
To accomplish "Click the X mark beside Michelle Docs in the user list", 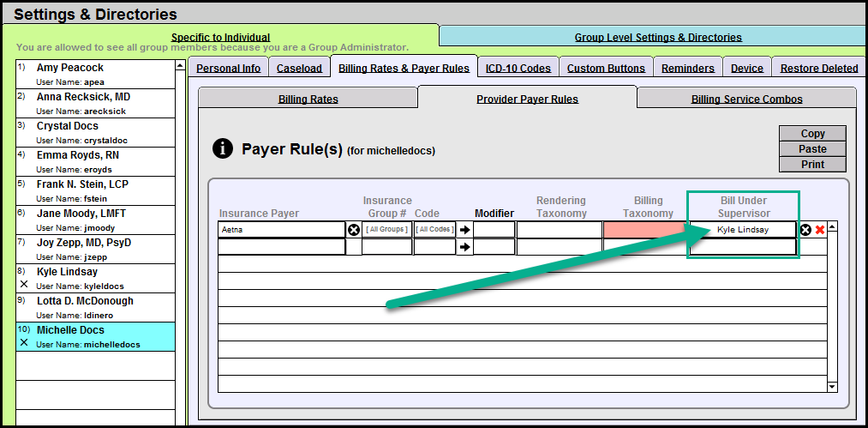I will click(x=24, y=342).
